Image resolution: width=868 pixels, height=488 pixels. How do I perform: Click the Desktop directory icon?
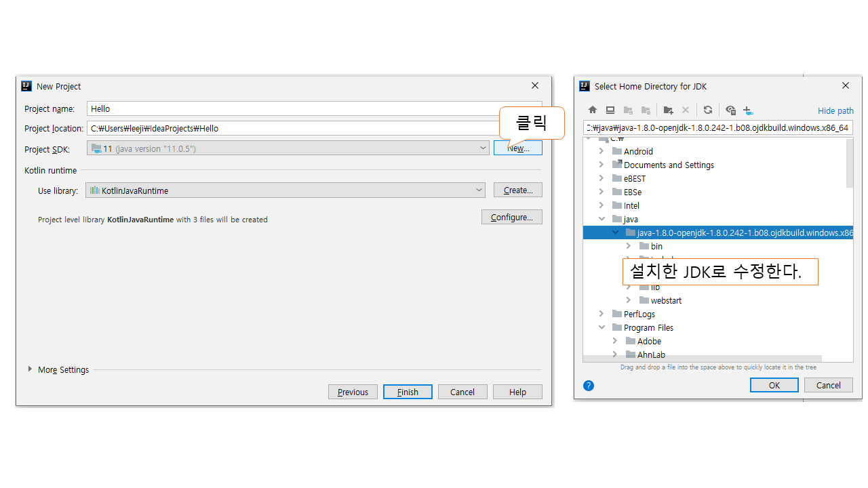pyautogui.click(x=610, y=110)
